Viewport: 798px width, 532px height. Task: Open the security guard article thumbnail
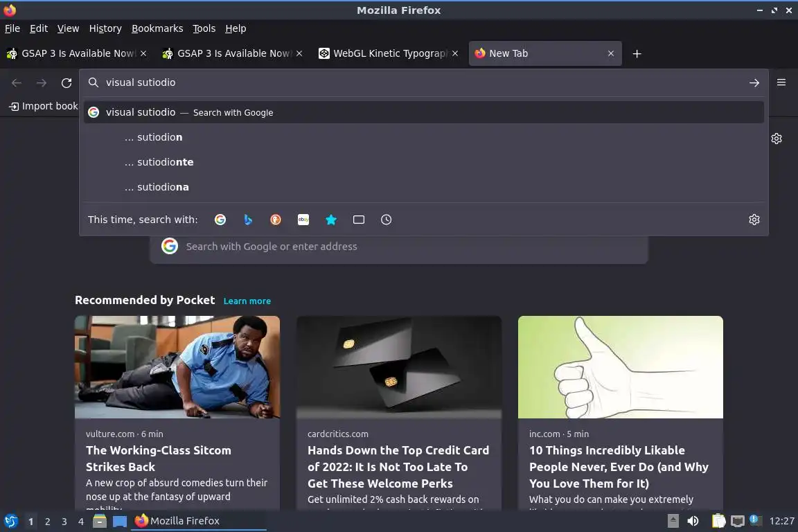(177, 367)
